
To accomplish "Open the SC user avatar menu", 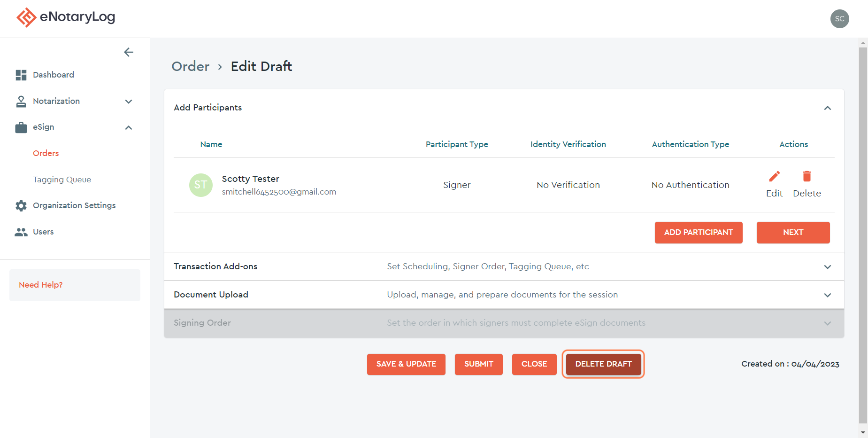I will 839,19.
